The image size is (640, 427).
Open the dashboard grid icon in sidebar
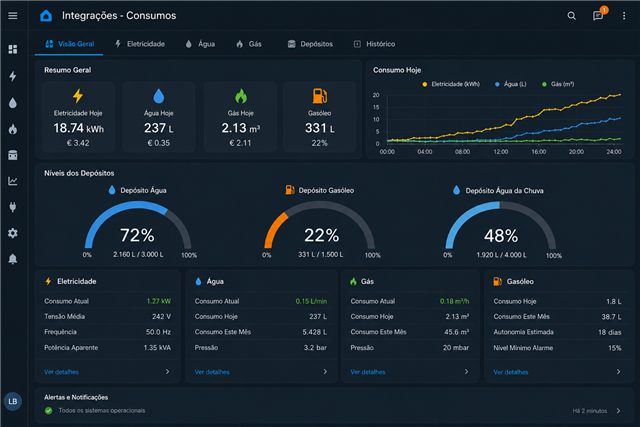13,49
